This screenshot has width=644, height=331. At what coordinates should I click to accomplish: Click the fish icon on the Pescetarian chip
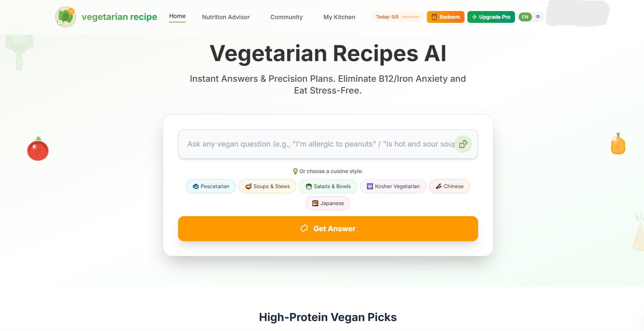point(195,186)
